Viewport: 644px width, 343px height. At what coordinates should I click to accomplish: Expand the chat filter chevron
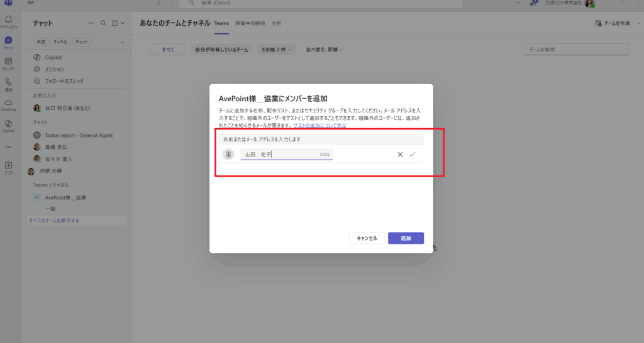pos(122,42)
